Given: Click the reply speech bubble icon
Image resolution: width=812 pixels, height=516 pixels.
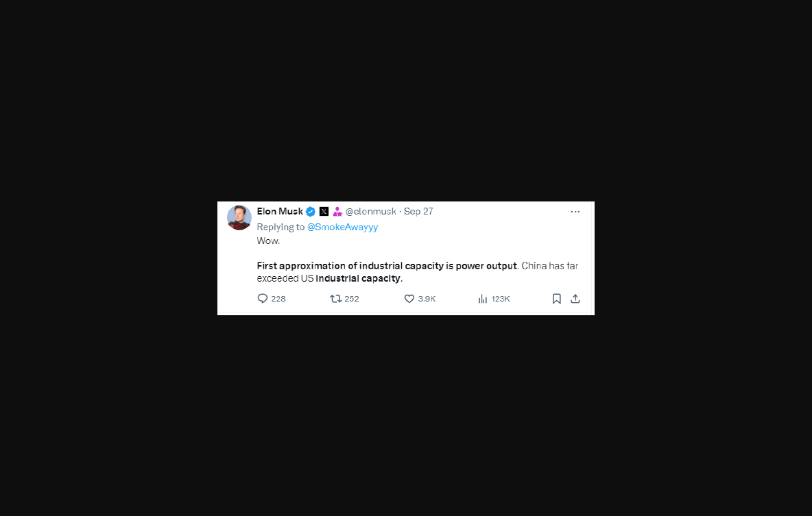Looking at the screenshot, I should point(263,299).
